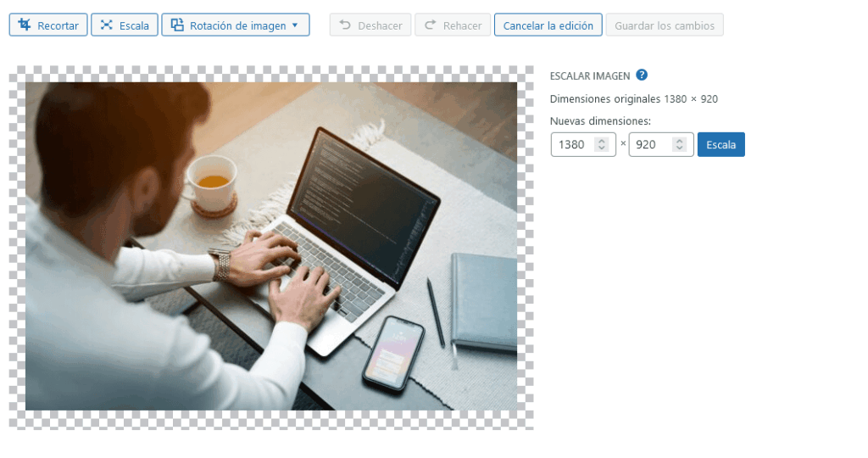Click Guardar los cambios button
The height and width of the screenshot is (458, 868).
665,25
